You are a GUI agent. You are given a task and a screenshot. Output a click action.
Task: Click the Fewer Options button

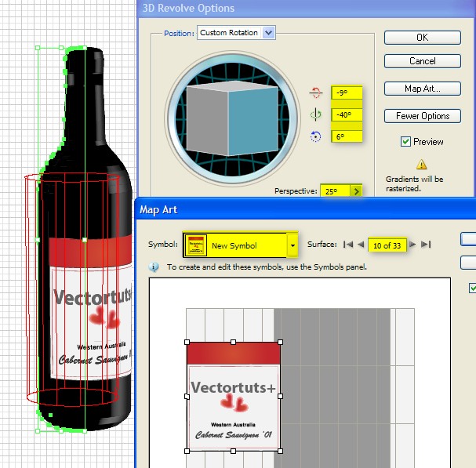[422, 116]
